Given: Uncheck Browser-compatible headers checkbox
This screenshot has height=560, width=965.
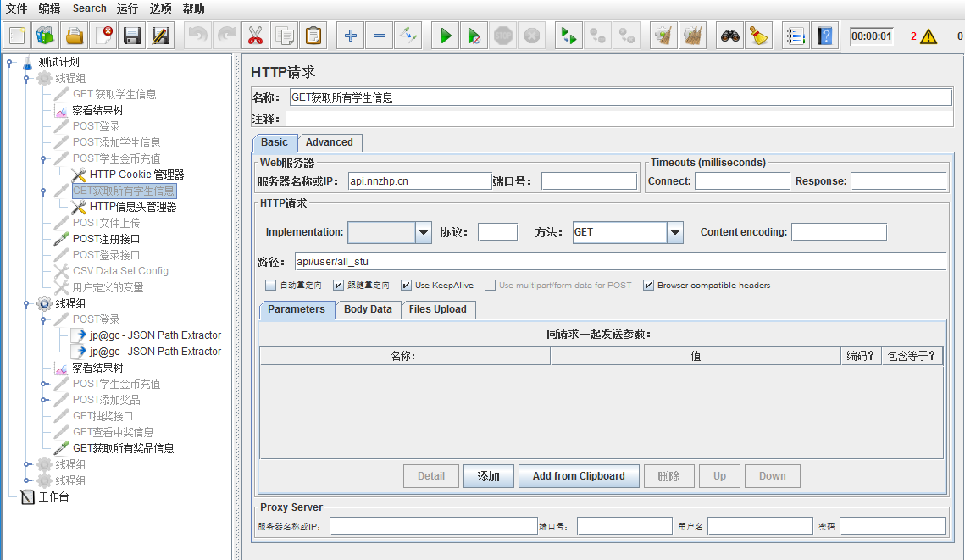Looking at the screenshot, I should click(649, 286).
